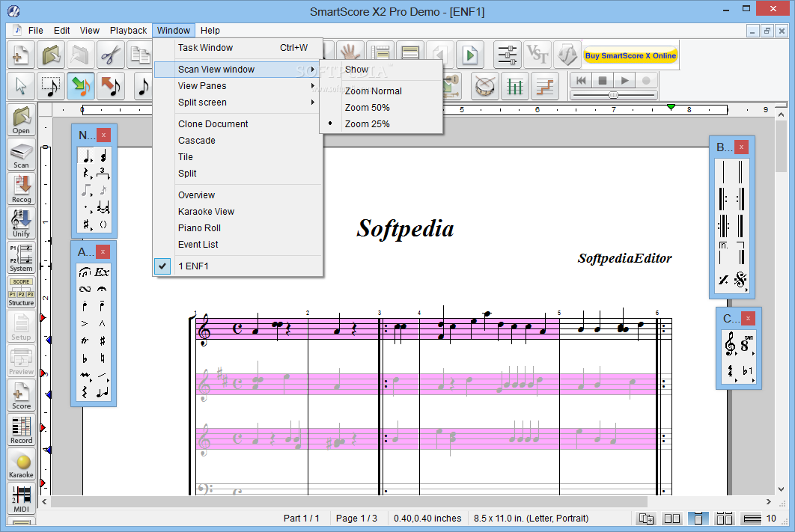The width and height of the screenshot is (795, 532).
Task: Choose the dashed-box note selection tool
Action: 51,85
